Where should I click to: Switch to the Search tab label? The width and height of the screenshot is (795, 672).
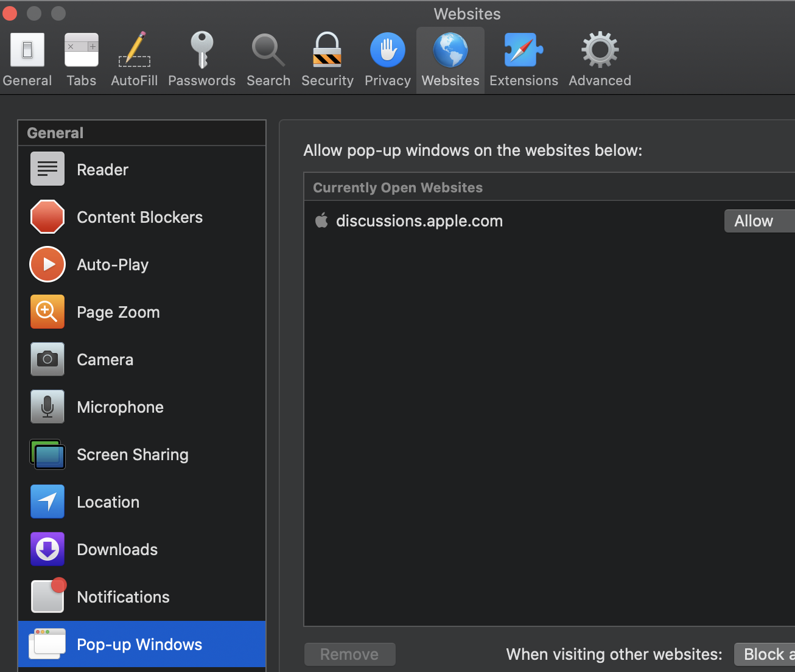point(268,80)
